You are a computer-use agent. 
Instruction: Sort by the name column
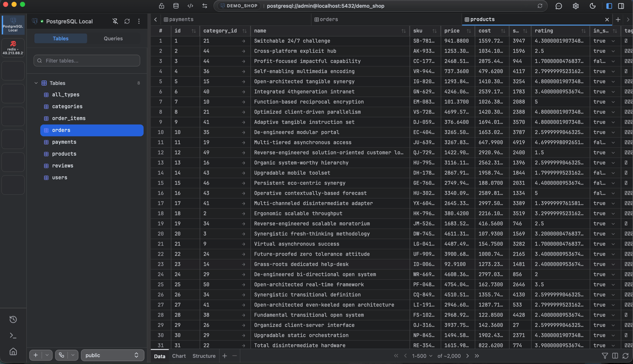pos(404,31)
